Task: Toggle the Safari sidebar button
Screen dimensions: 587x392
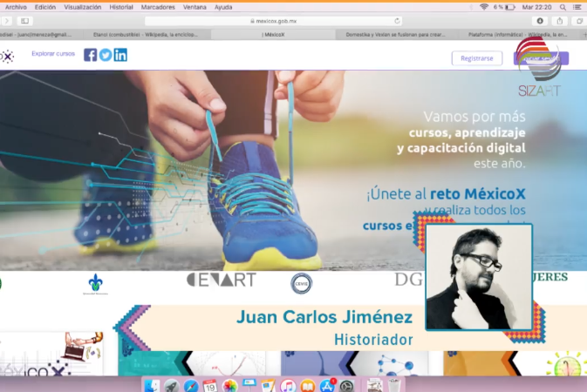Action: (x=24, y=21)
